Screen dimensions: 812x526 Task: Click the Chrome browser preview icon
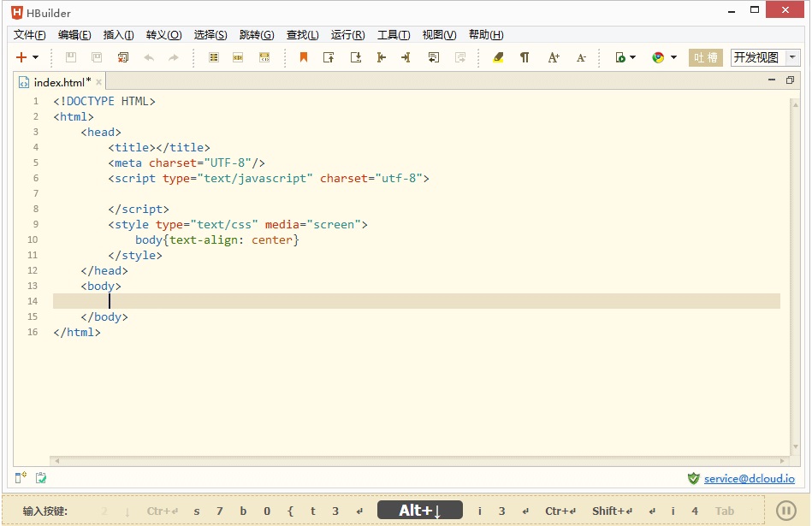tap(657, 57)
